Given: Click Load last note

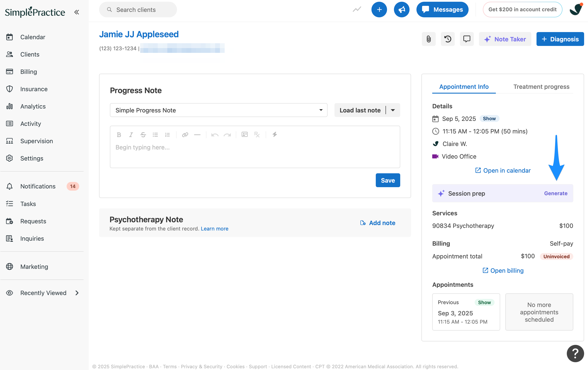Looking at the screenshot, I should point(360,110).
